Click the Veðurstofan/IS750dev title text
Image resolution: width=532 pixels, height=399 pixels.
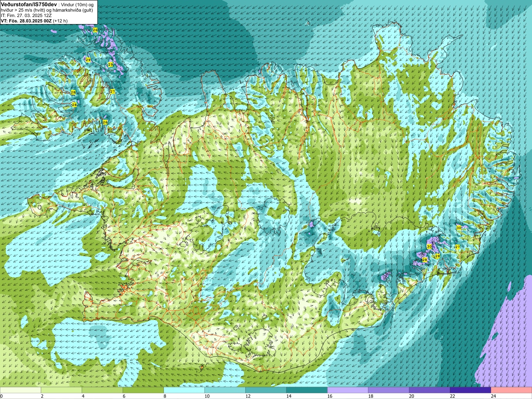coord(28,4)
